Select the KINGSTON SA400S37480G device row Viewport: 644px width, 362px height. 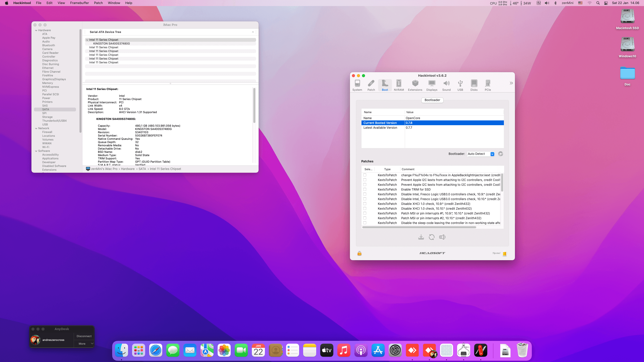tap(171, 43)
